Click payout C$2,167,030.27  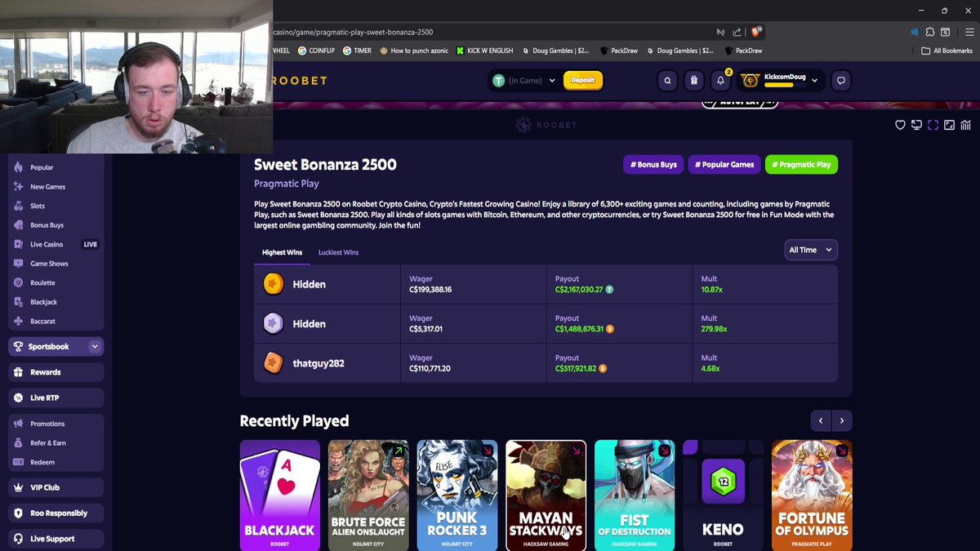[579, 289]
